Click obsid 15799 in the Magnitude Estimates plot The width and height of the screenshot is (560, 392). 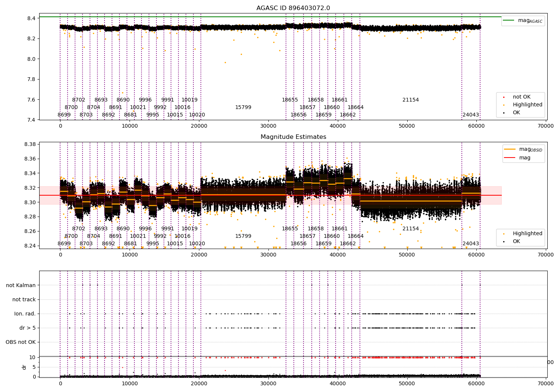coord(243,236)
